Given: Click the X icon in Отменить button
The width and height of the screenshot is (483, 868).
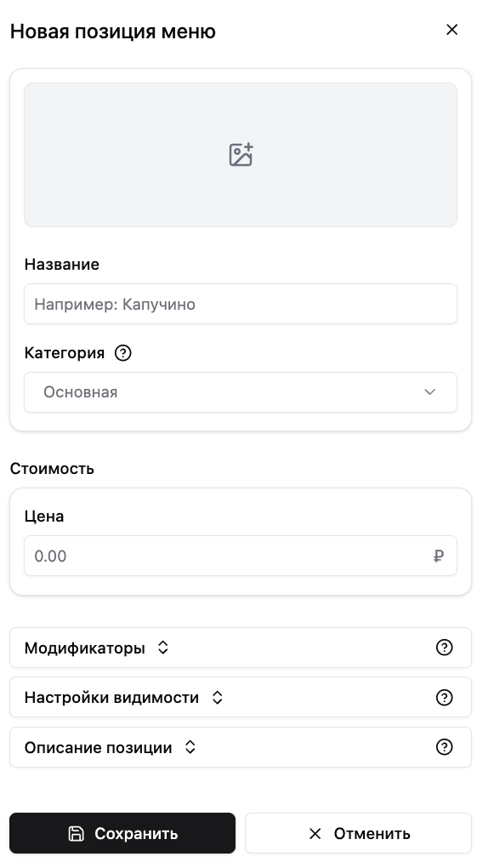Looking at the screenshot, I should coord(315,833).
